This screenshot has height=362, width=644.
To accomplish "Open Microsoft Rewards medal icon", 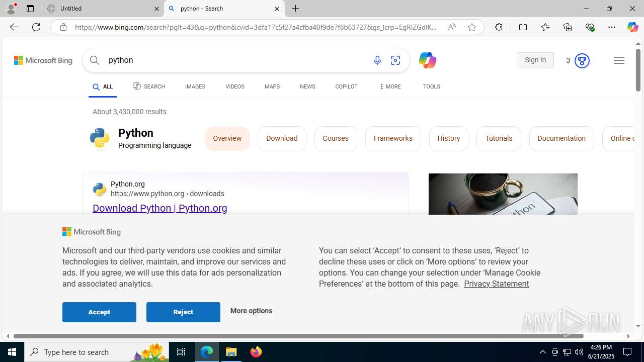I will pyautogui.click(x=582, y=60).
